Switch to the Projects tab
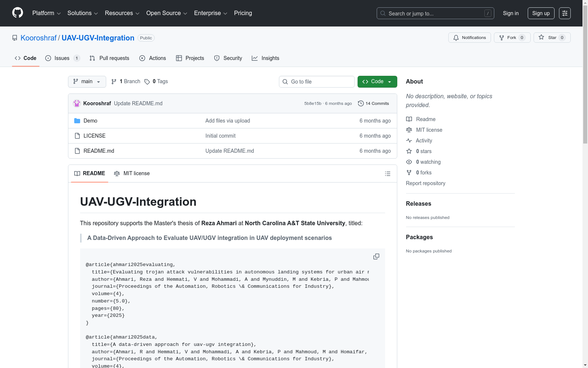Screen dimensions: 588x368 click(190, 58)
